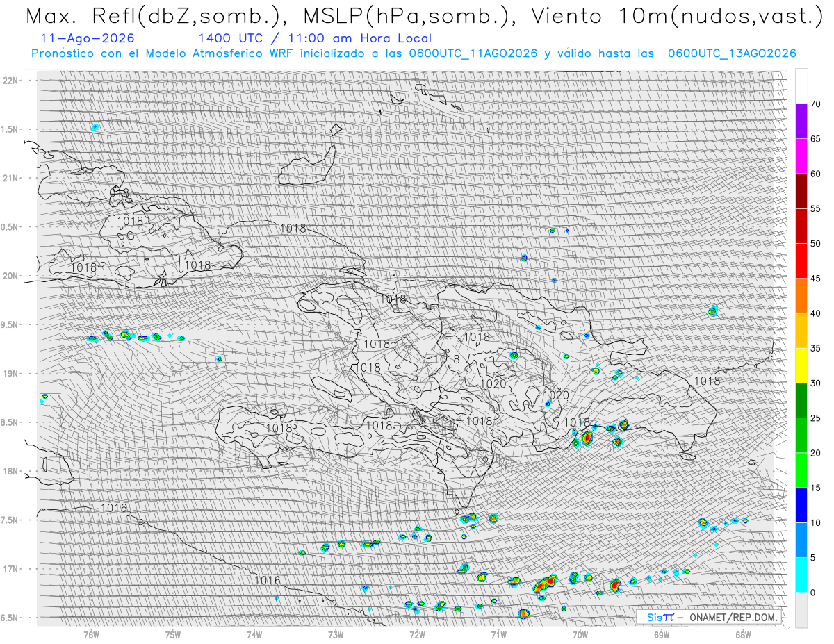Click the purple 65-70 dBZ colorbar segment
The image size is (834, 644).
tap(801, 122)
